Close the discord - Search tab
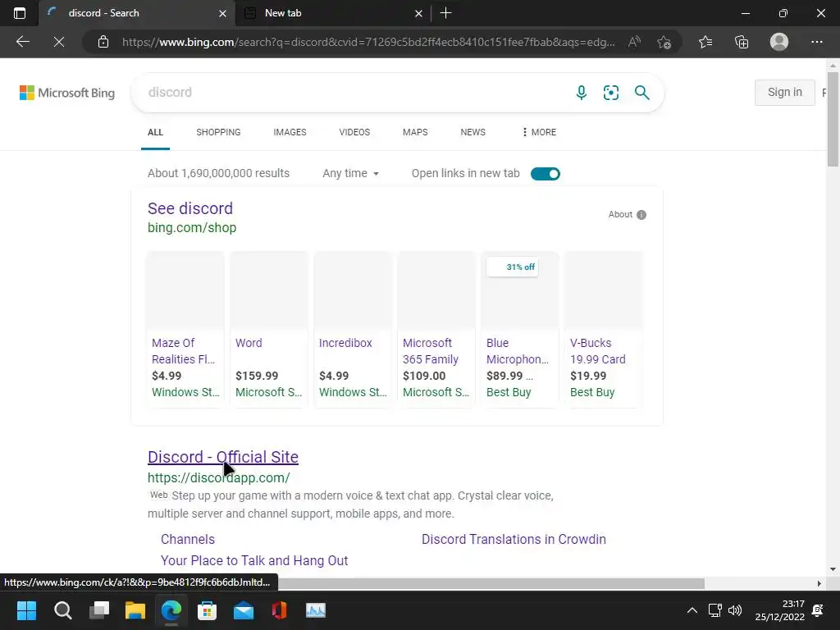840x630 pixels. coord(223,13)
